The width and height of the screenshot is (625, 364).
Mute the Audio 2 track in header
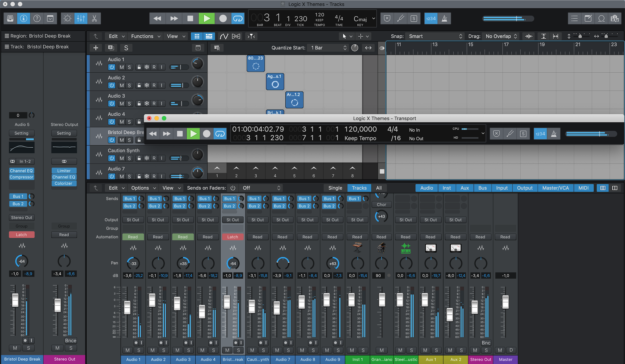click(x=122, y=85)
